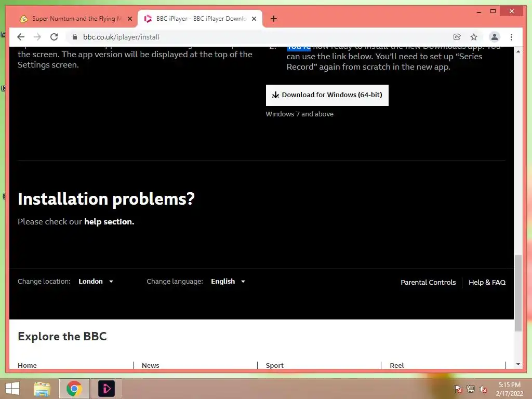Open the help section link
The width and height of the screenshot is (532, 399).
(109, 221)
